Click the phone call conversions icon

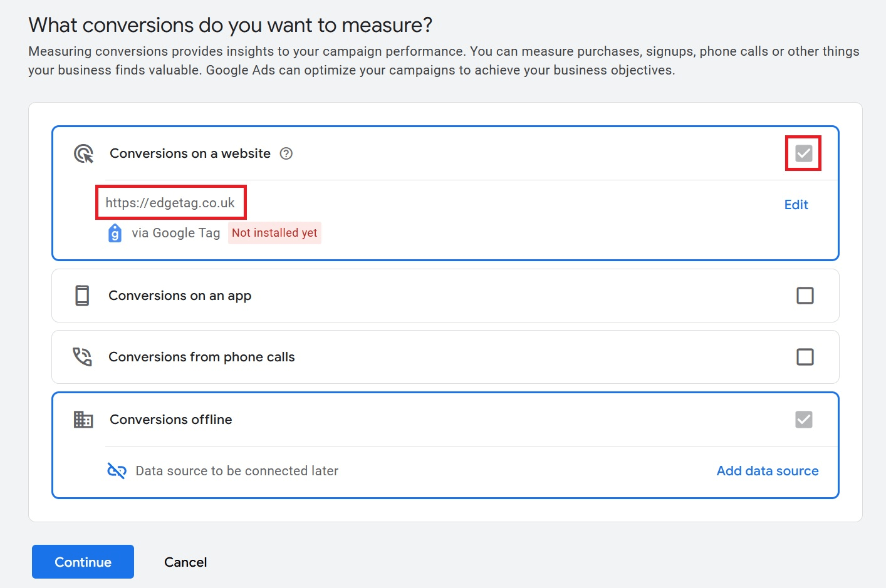(82, 357)
